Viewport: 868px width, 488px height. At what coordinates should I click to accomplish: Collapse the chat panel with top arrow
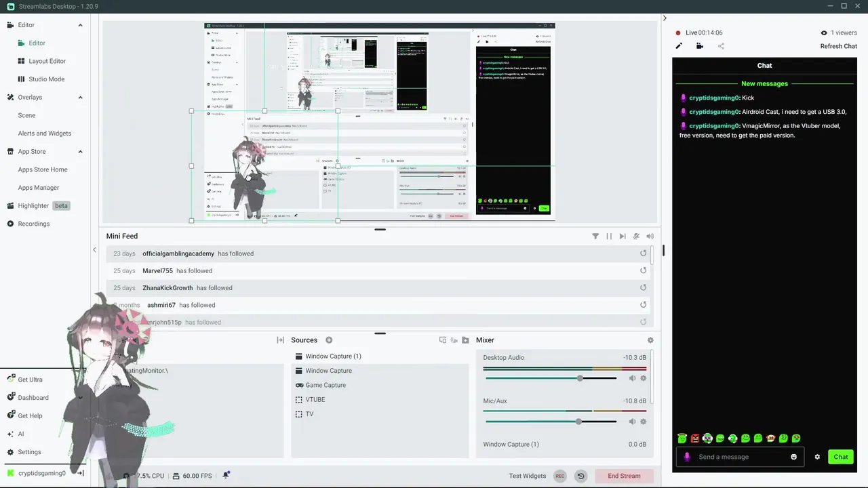click(665, 18)
